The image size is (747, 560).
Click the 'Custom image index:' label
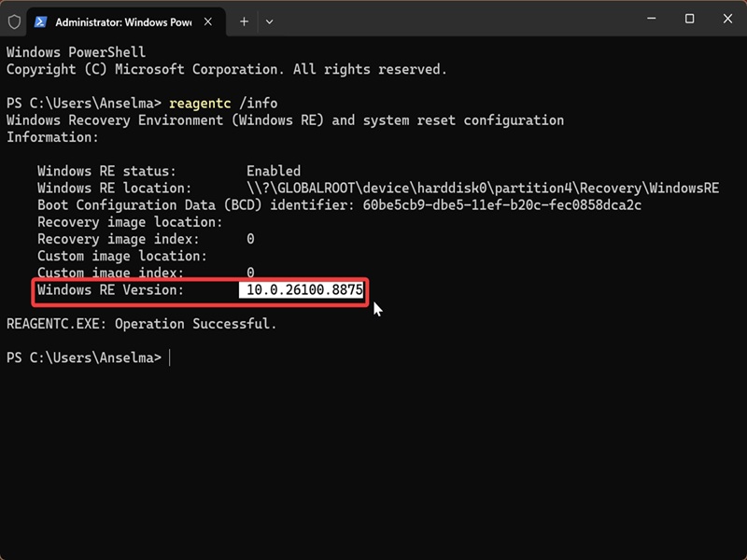coord(110,273)
